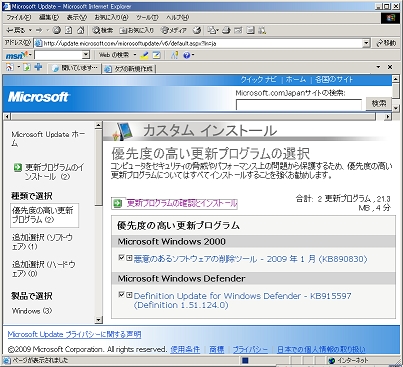403x367 pixels.
Task: Select Windows (3) under 製品で選択
Action: (32, 311)
